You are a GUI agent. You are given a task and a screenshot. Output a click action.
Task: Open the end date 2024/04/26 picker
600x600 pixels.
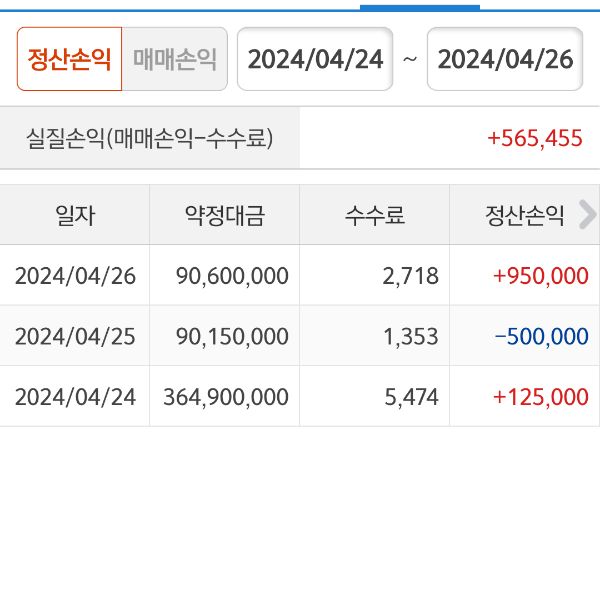505,59
